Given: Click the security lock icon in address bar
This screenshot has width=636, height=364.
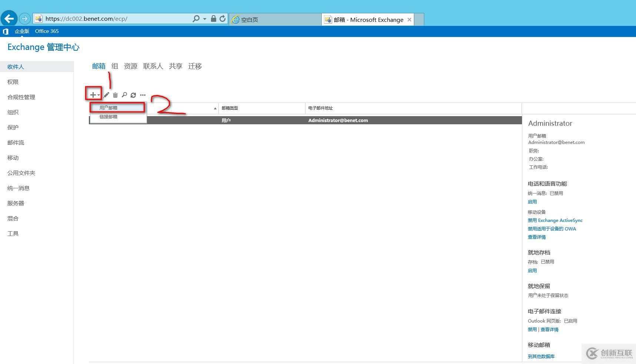Looking at the screenshot, I should coord(214,18).
